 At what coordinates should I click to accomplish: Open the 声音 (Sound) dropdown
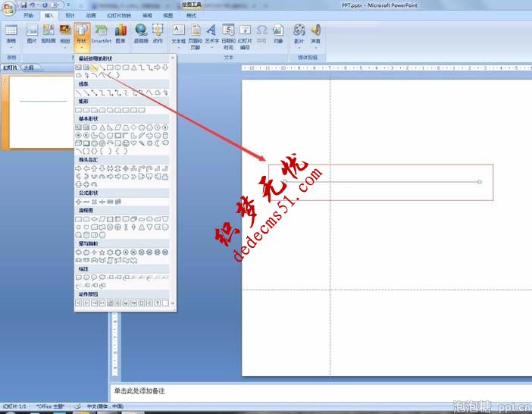coord(315,33)
